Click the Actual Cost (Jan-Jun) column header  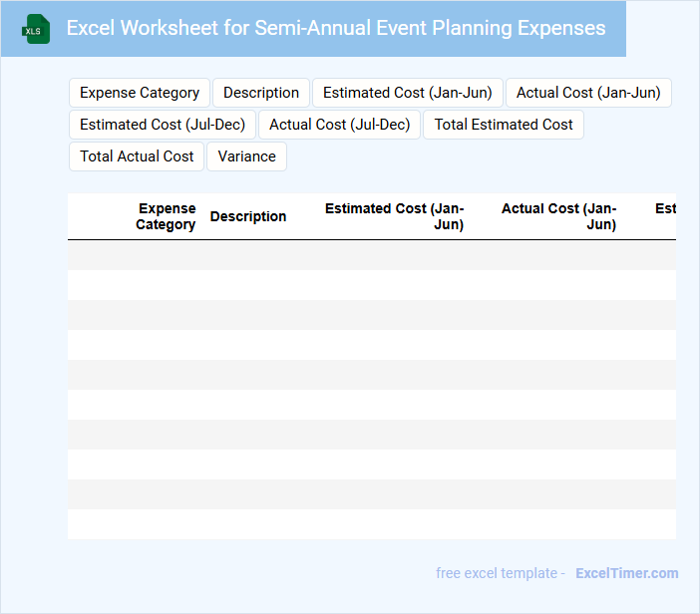pyautogui.click(x=558, y=216)
